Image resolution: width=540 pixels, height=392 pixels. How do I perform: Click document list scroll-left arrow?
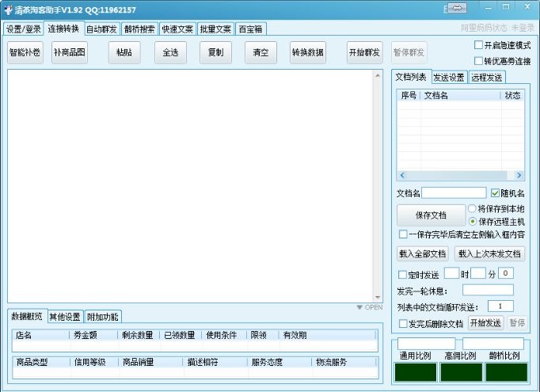click(x=401, y=175)
